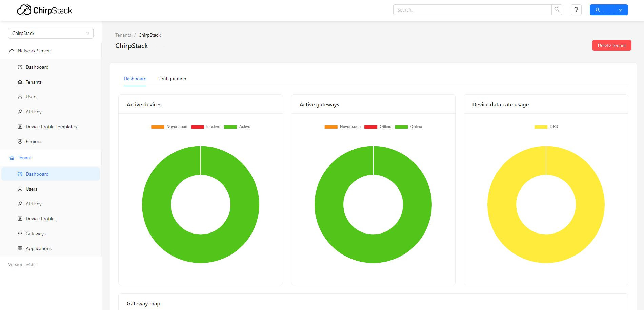Viewport: 644px width, 310px height.
Task: Open Regions menu item
Action: click(x=51, y=141)
